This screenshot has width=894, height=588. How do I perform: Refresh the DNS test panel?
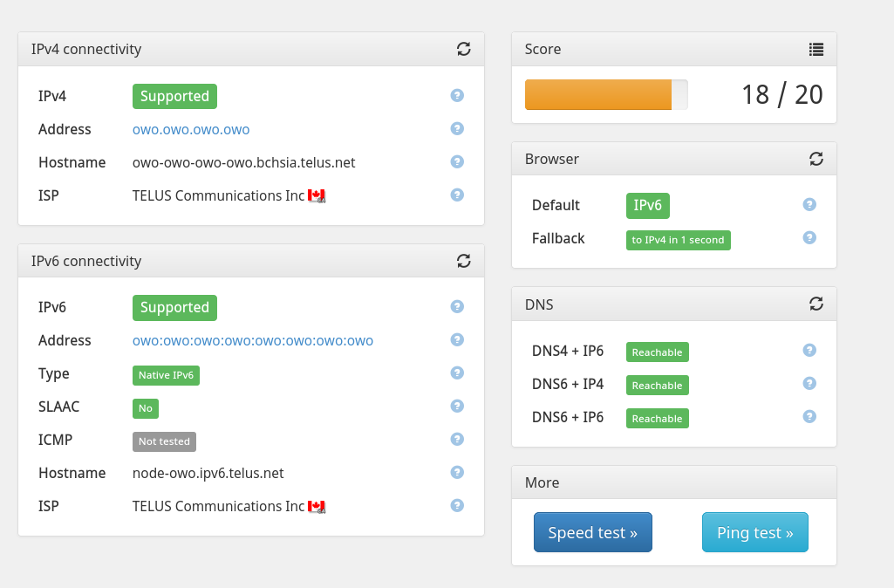point(816,304)
